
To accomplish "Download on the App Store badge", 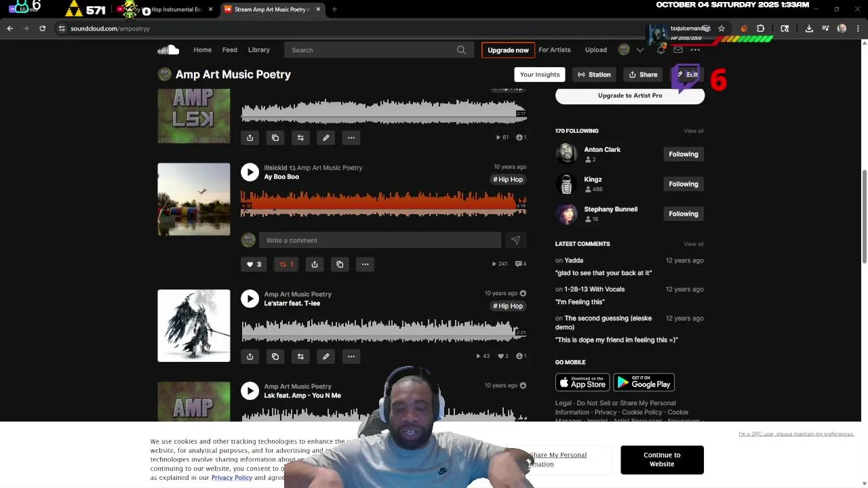I will (583, 382).
